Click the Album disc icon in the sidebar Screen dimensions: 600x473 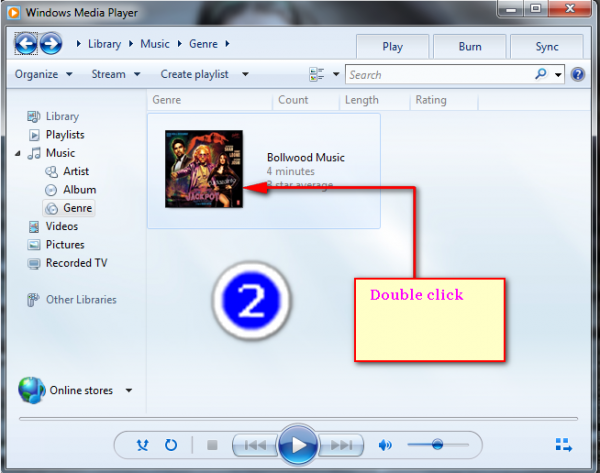51,190
